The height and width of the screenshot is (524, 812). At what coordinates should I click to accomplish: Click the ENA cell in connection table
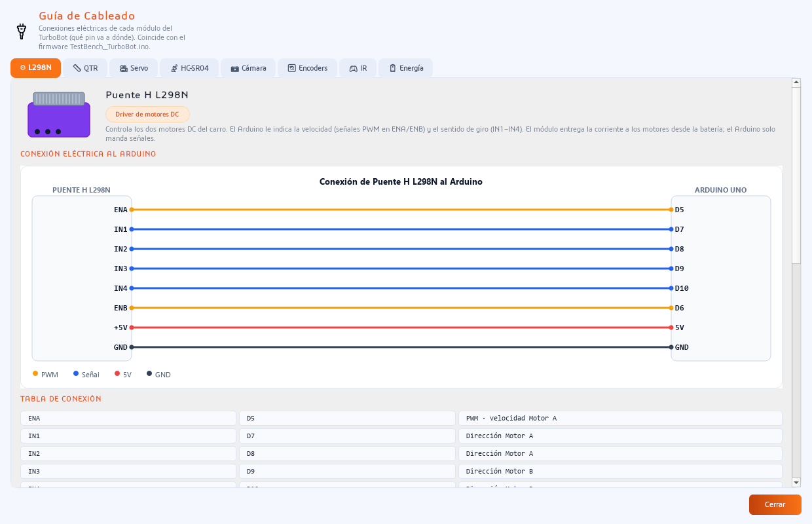click(x=128, y=418)
